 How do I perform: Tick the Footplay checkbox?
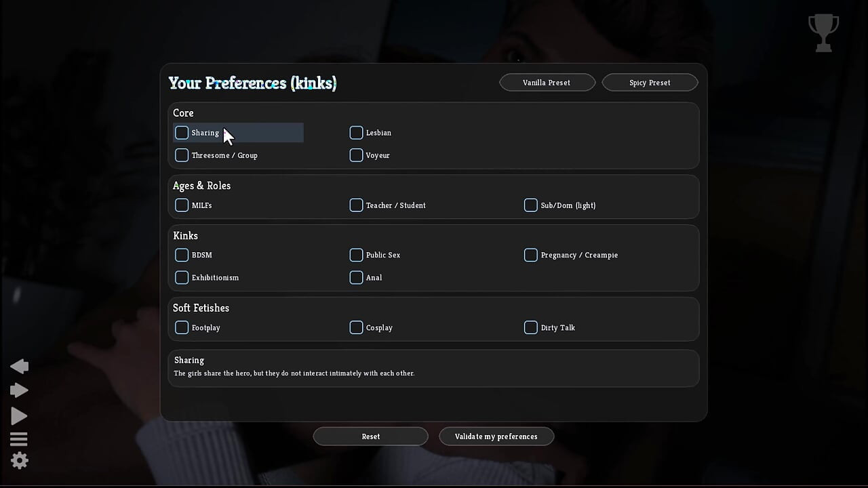click(x=182, y=327)
